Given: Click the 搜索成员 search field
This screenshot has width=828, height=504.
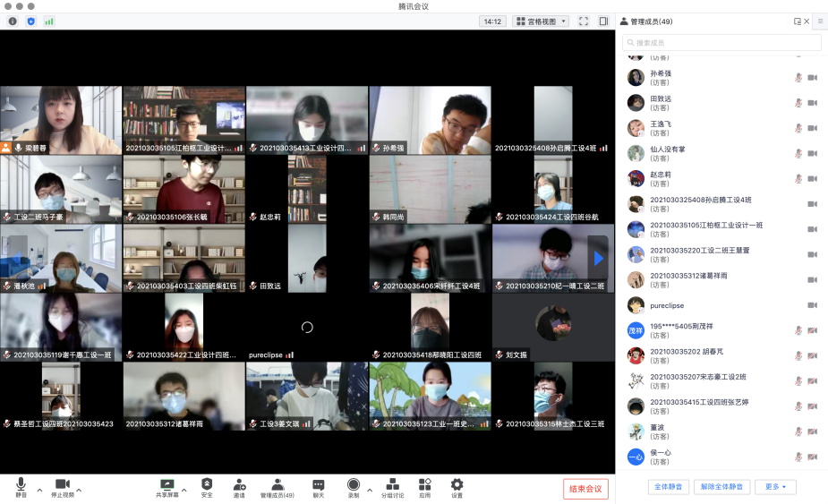Looking at the screenshot, I should tap(721, 43).
